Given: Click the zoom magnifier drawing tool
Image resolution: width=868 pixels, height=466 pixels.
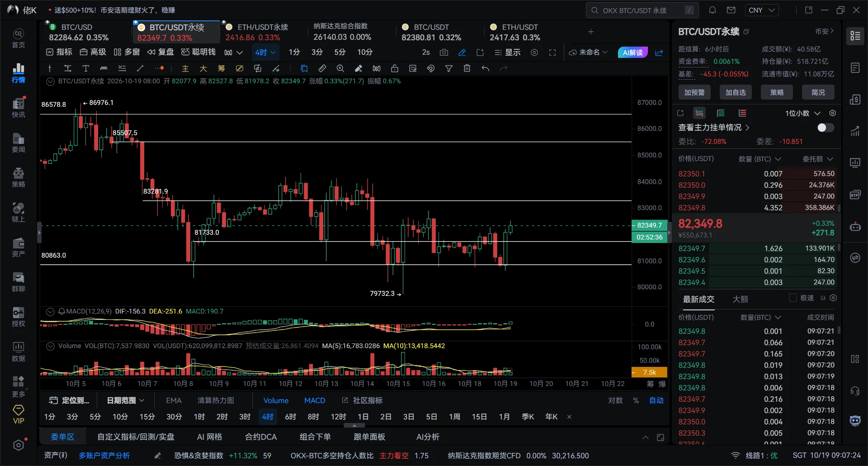Looking at the screenshot, I should [340, 68].
